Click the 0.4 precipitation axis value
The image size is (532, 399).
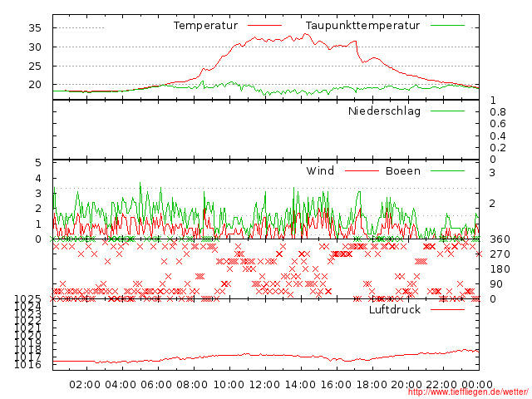[x=498, y=136]
